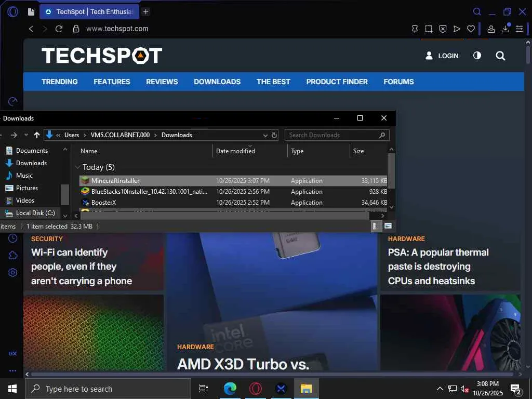
Task: Open settings gear in Opera sidebar
Action: coord(12,272)
